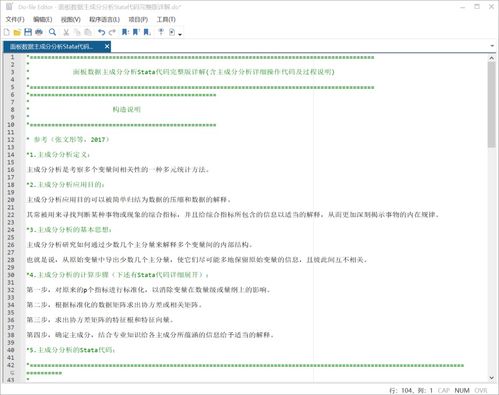Open the 项目(P) menu

(x=138, y=20)
